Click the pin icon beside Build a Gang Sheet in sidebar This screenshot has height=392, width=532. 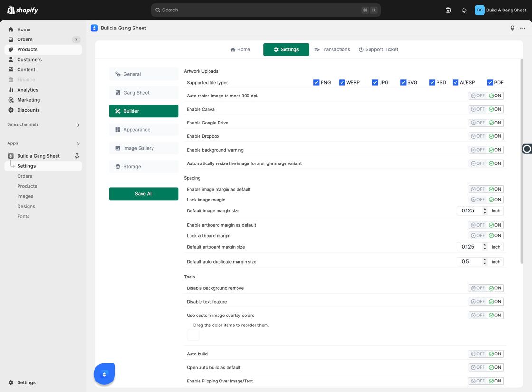pyautogui.click(x=77, y=156)
